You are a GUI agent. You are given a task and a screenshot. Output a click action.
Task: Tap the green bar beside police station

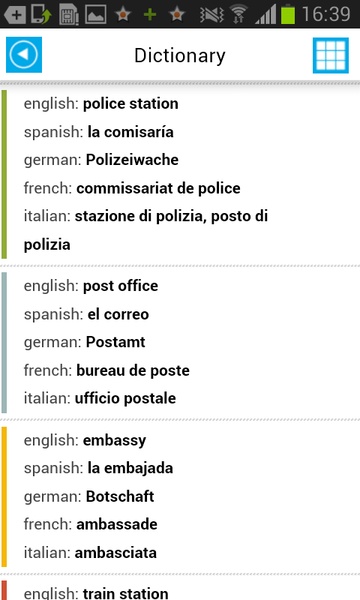pos(4,174)
